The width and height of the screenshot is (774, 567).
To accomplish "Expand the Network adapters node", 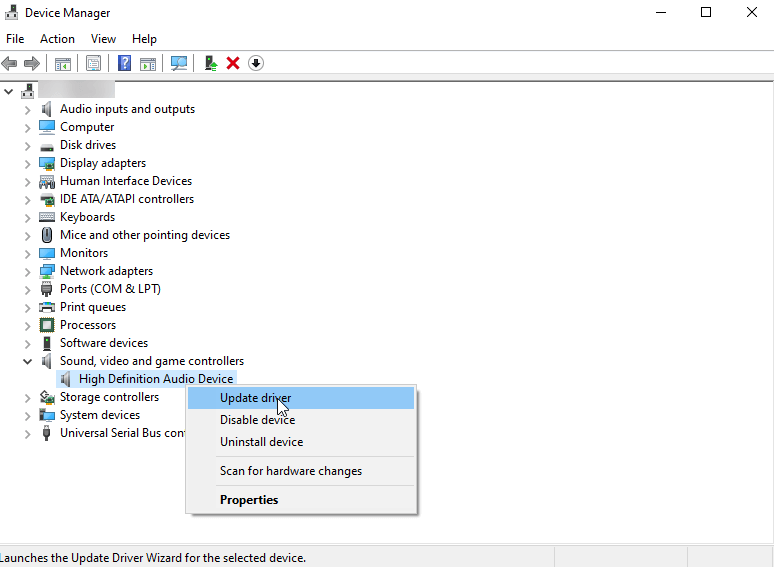I will [28, 271].
